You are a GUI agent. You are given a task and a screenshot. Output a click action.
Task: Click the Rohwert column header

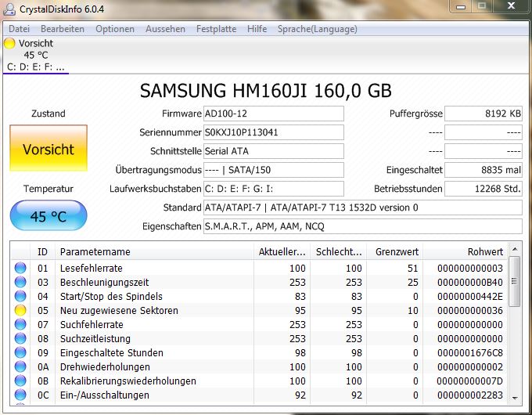pyautogui.click(x=465, y=251)
